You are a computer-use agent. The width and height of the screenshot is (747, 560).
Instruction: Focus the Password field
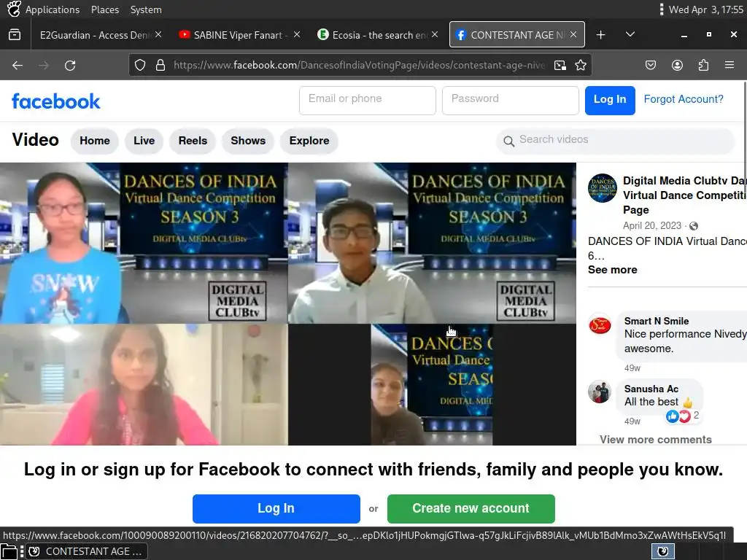click(510, 101)
